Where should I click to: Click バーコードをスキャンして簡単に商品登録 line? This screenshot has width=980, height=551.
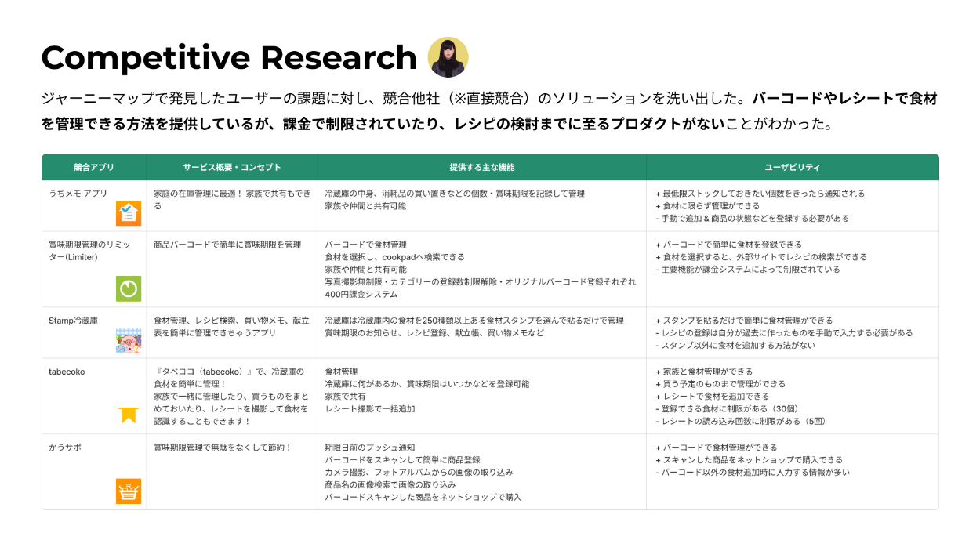pyautogui.click(x=402, y=460)
